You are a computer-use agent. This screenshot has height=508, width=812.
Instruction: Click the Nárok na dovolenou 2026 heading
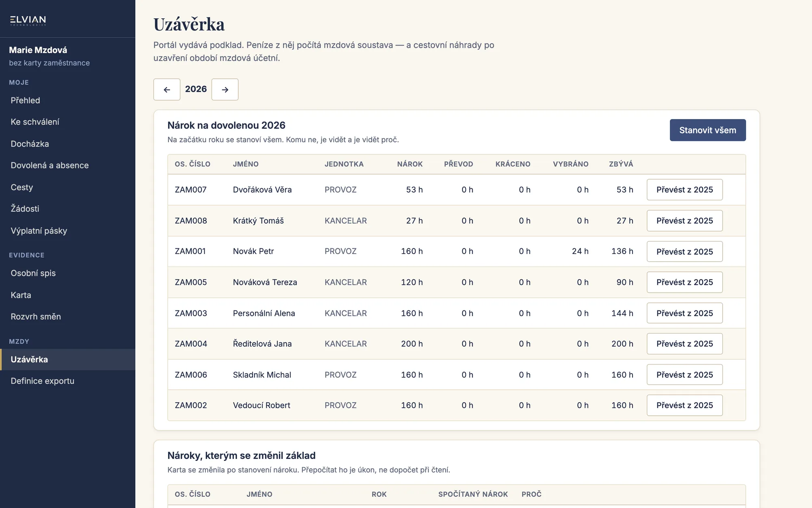[x=227, y=125]
